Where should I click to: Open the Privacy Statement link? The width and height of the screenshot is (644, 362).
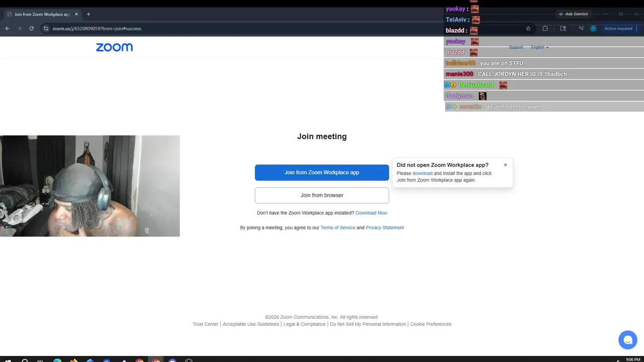coord(385,228)
